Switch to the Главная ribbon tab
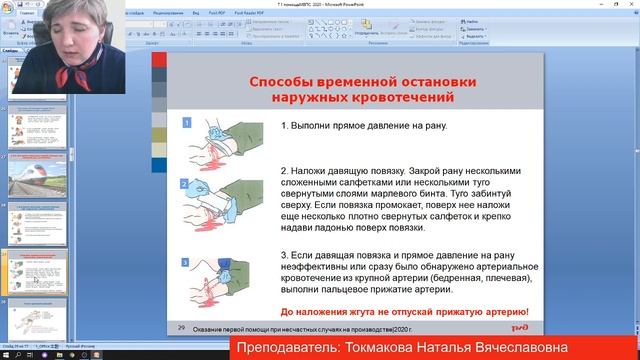This screenshot has height=360, width=640. click(27, 13)
